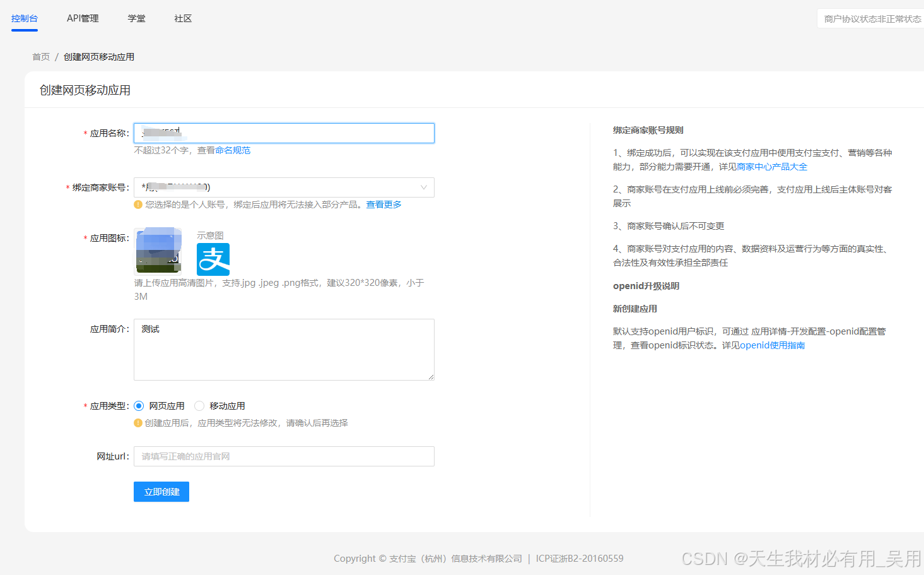Viewport: 924px width, 575px height.
Task: Click the dropdown chevron arrow for merchant account
Action: (x=424, y=187)
